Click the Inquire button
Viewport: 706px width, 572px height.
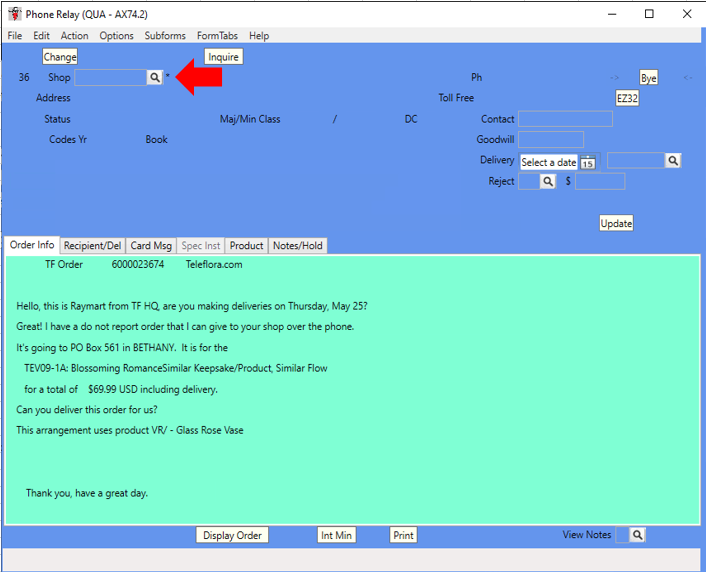(223, 57)
